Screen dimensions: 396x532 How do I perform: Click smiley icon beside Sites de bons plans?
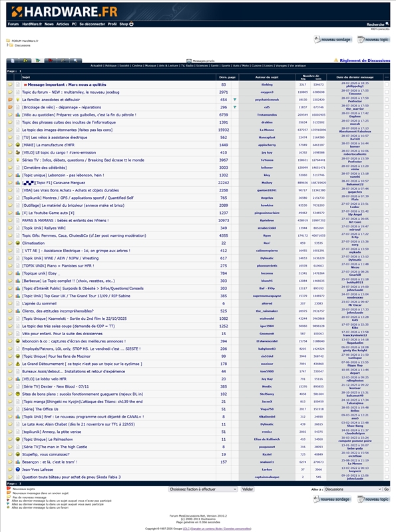(x=18, y=394)
